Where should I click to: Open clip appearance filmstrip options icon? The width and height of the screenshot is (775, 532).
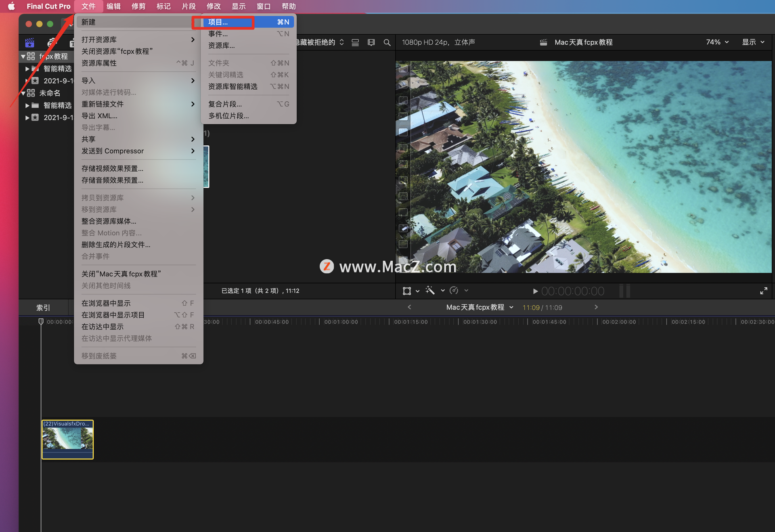click(371, 42)
